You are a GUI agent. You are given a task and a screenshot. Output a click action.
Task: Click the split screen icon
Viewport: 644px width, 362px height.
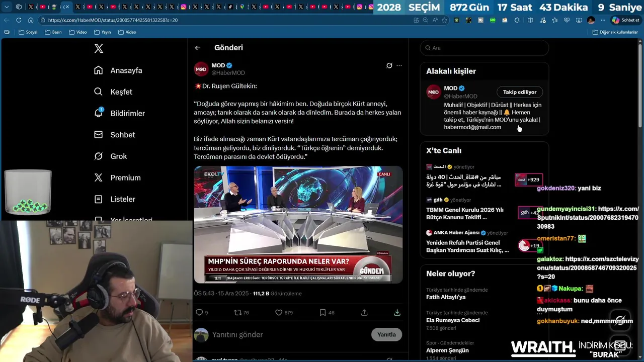pos(530,20)
